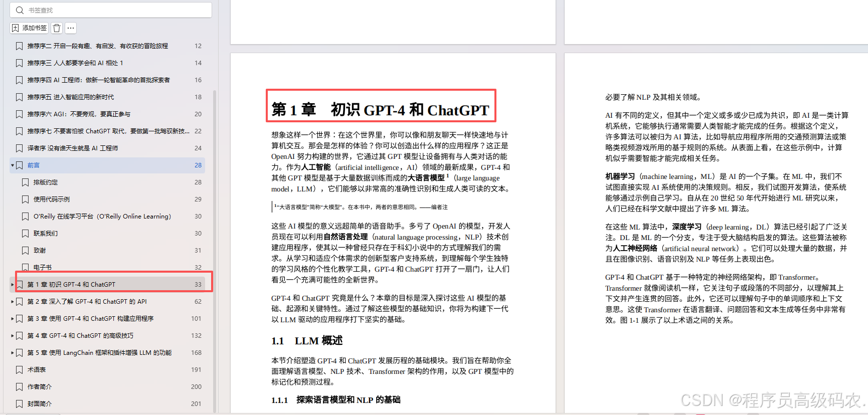Screen dimensions: 868x415
Task: Click bookmark icon beside 术语表
Action: click(x=19, y=370)
